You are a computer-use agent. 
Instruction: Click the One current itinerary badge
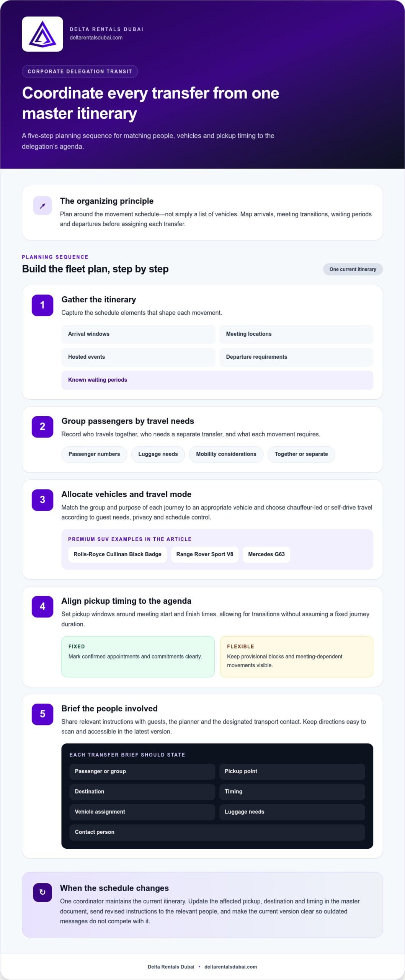[x=353, y=269]
